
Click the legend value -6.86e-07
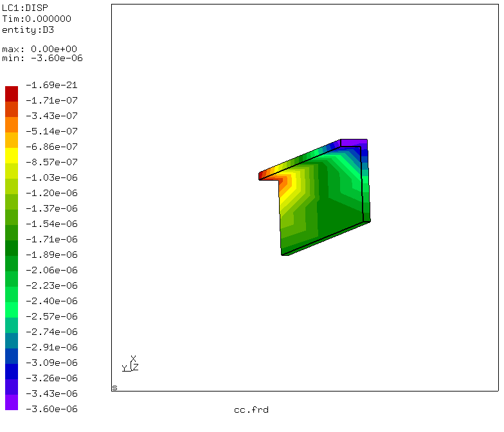click(x=51, y=147)
